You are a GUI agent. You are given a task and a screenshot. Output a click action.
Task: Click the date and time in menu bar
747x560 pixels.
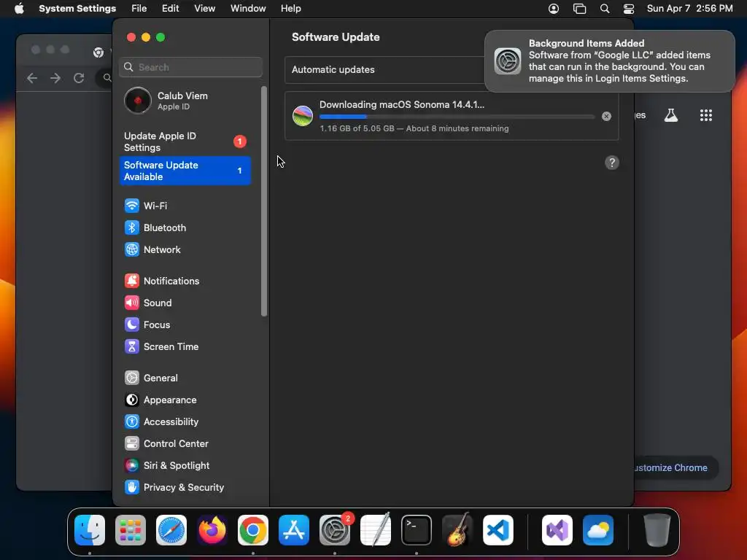689,9
